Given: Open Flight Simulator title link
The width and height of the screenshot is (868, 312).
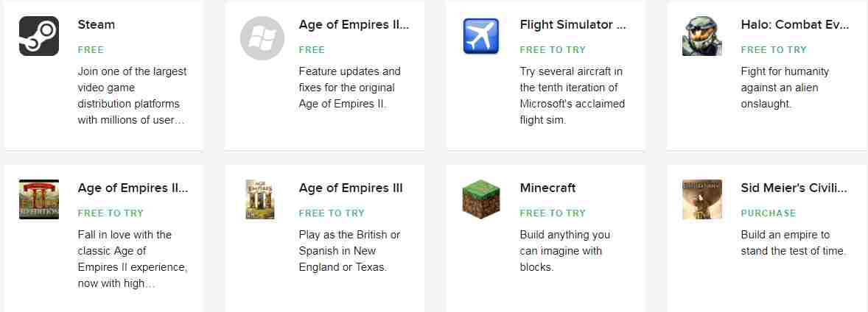Looking at the screenshot, I should (x=573, y=24).
